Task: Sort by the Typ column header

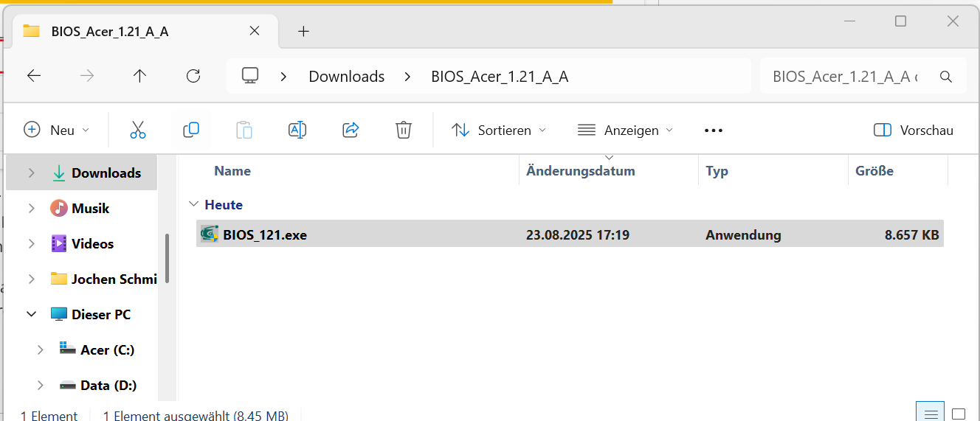Action: pyautogui.click(x=717, y=171)
